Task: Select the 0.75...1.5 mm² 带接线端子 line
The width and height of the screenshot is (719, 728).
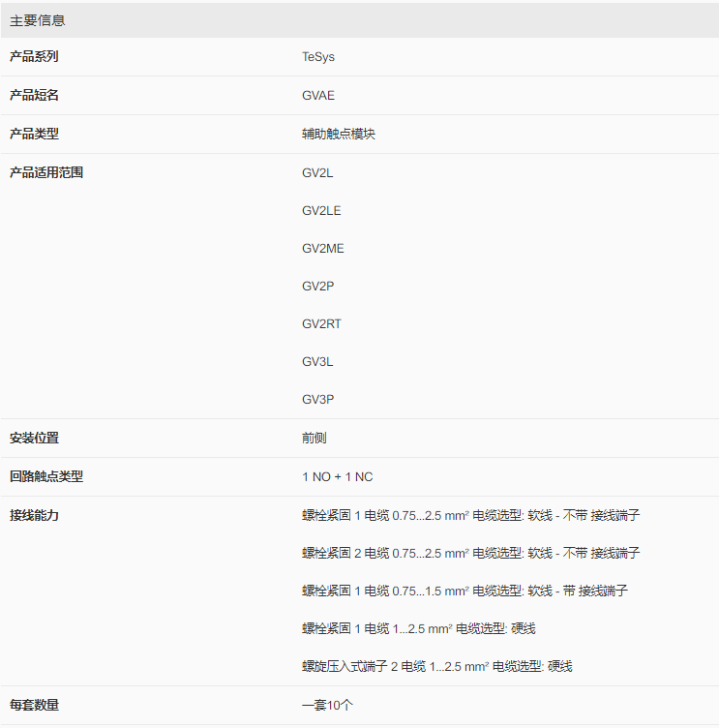Action: coord(464,591)
